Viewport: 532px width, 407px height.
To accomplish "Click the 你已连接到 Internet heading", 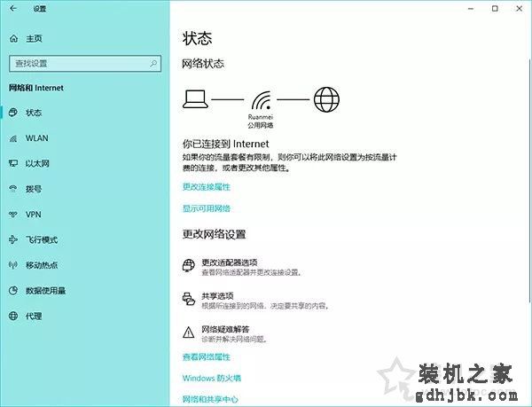I will coord(225,144).
